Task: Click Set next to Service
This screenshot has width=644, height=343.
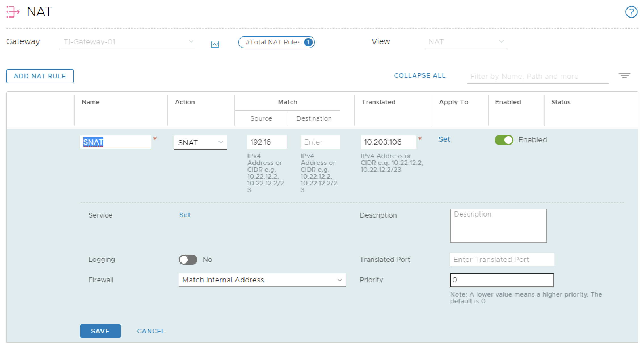Action: coord(185,215)
